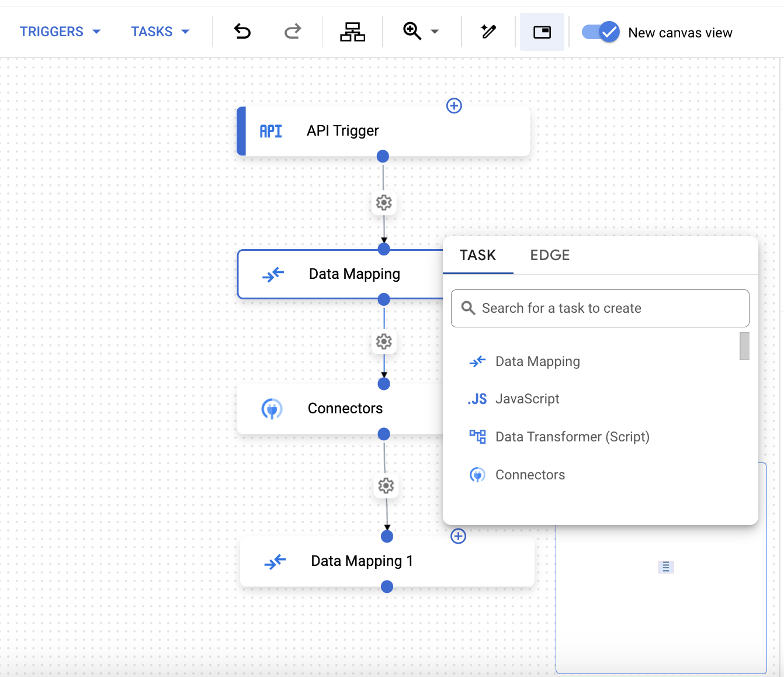784x677 pixels.
Task: Click the minimap viewport thumbnail
Action: tap(665, 567)
